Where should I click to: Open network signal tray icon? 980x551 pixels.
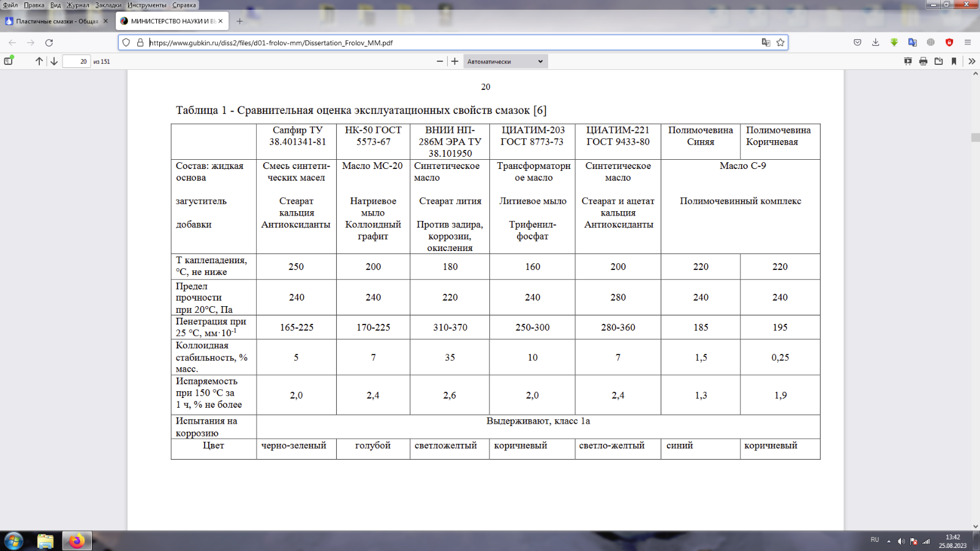(x=926, y=541)
